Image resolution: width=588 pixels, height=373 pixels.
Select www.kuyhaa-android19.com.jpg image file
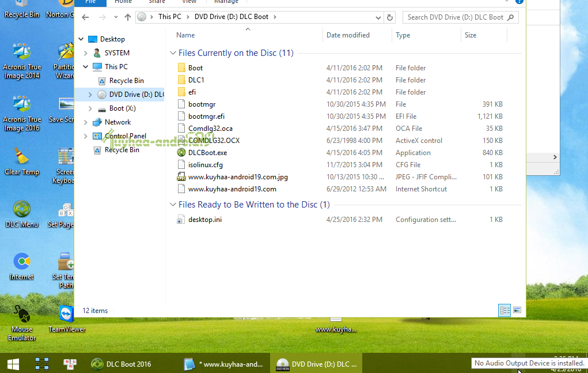pyautogui.click(x=238, y=177)
